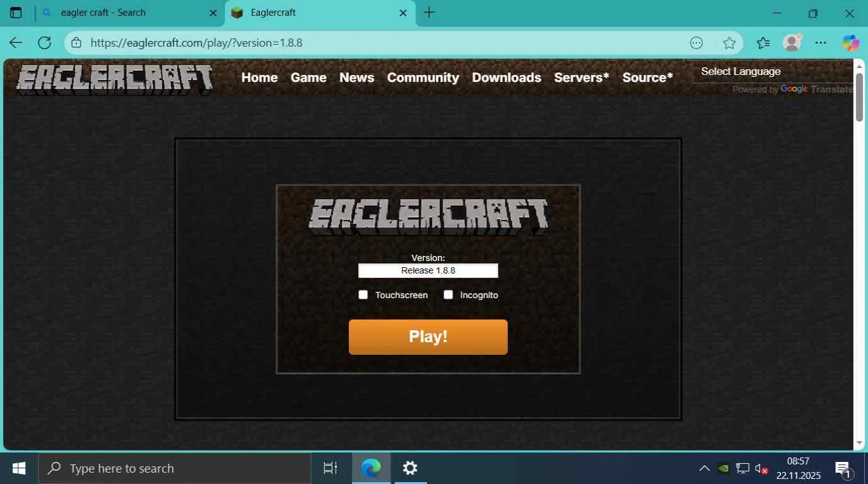View site information via the lock icon
Image resolution: width=868 pixels, height=484 pixels.
(x=76, y=43)
